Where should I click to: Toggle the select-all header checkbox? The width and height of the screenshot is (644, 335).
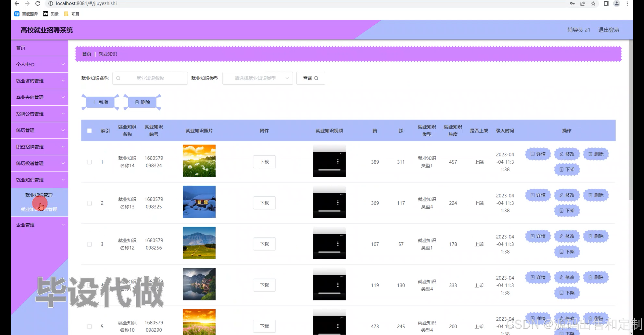[89, 131]
